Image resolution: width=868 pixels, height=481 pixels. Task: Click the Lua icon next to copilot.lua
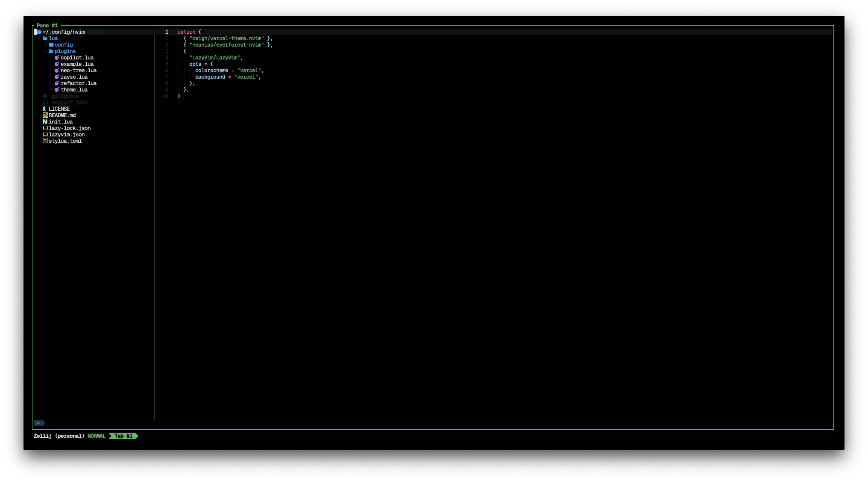57,58
